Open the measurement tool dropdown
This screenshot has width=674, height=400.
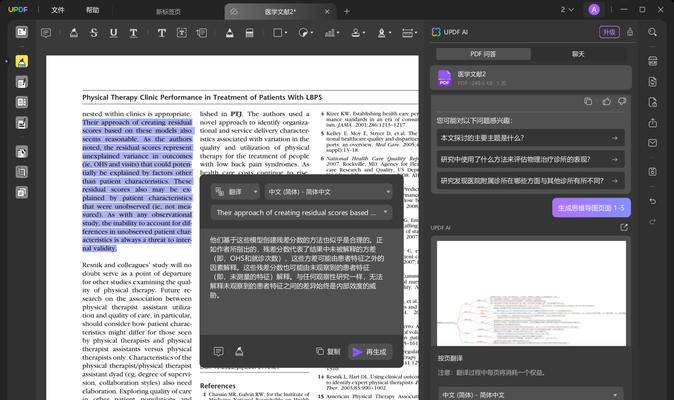(332, 33)
